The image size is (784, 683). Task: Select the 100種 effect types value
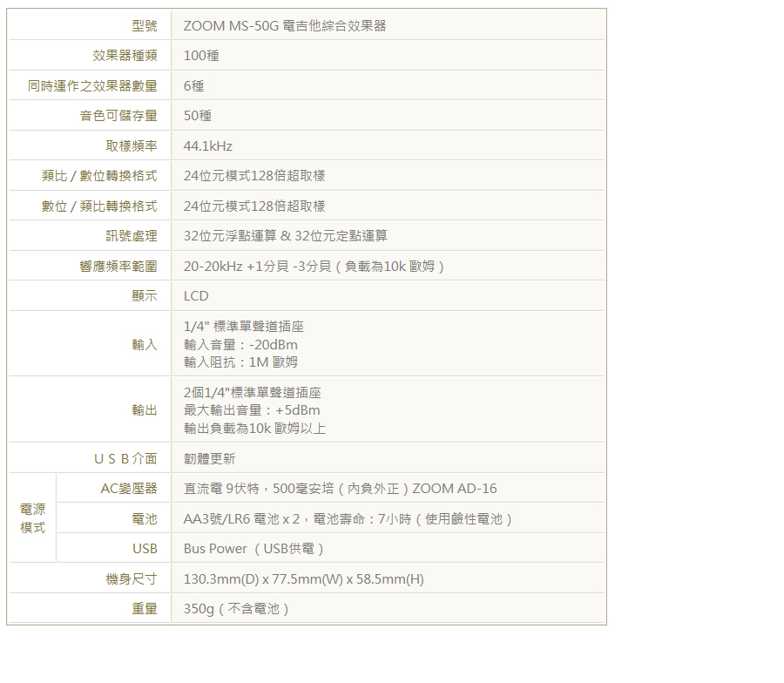pyautogui.click(x=201, y=56)
